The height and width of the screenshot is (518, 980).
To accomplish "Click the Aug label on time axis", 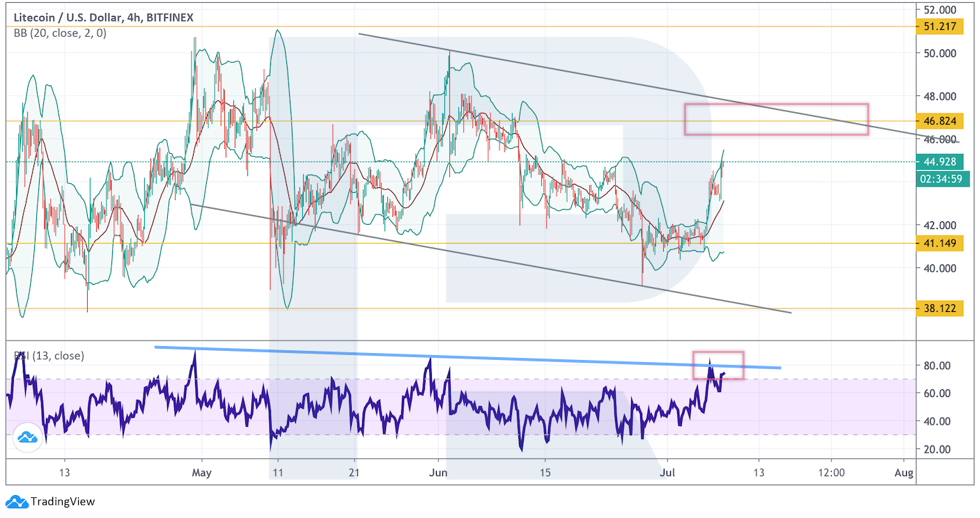I will 903,473.
